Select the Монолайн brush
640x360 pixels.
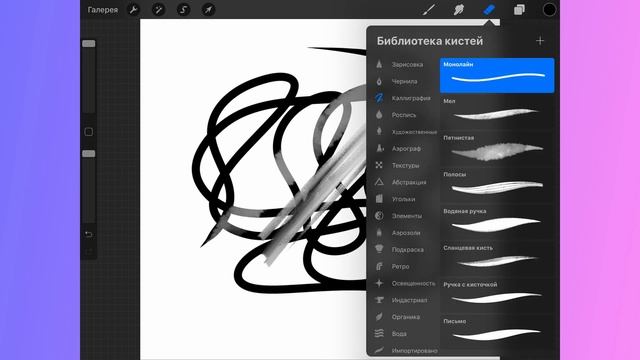[497, 75]
